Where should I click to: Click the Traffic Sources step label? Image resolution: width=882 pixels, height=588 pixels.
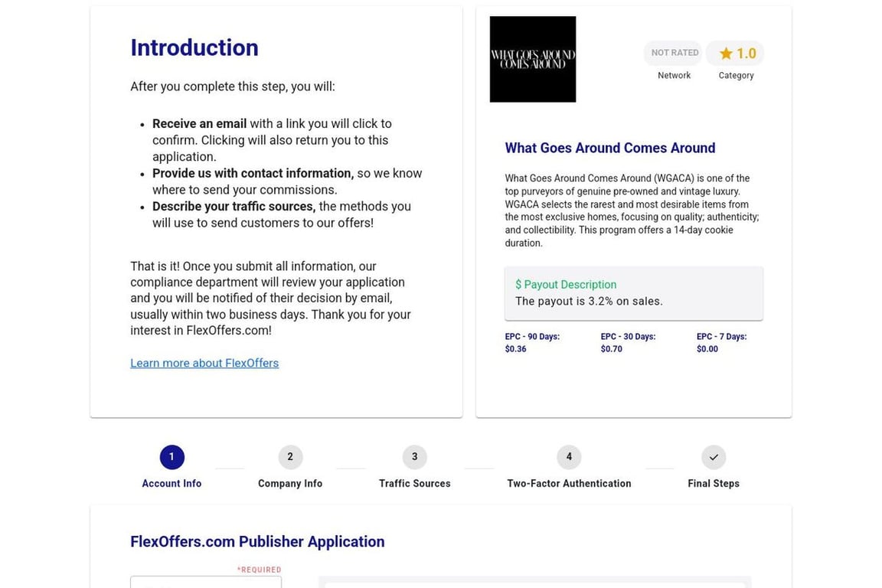[414, 483]
